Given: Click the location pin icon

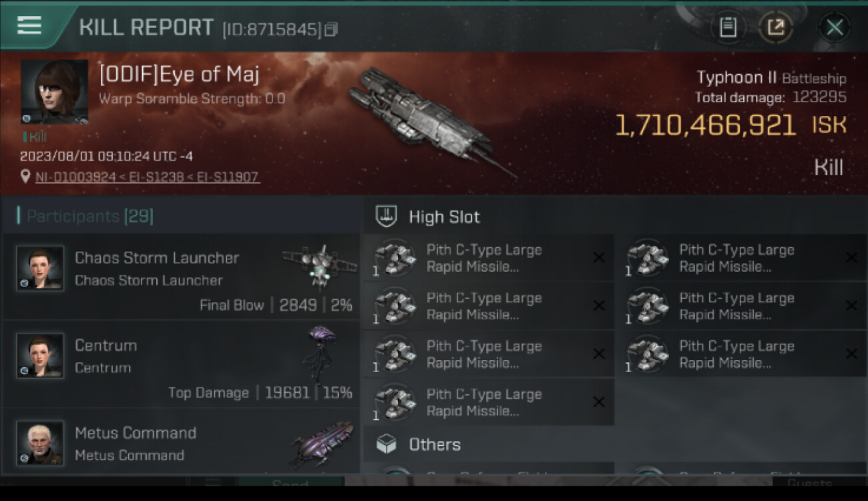Looking at the screenshot, I should [x=25, y=176].
